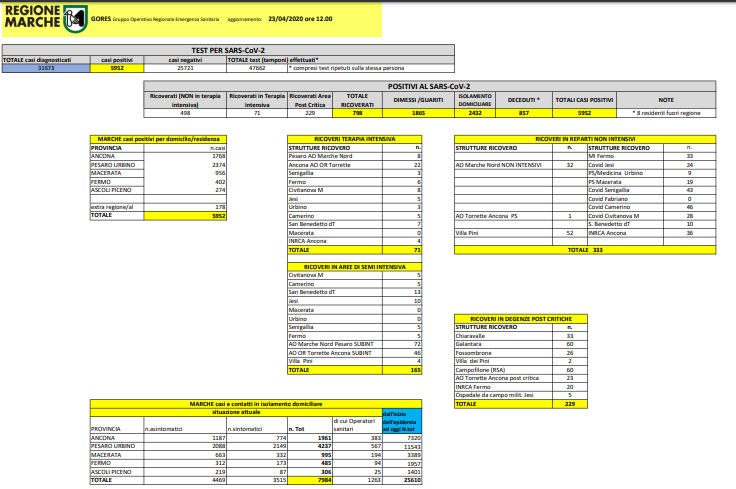Screen dimensions: 736x489
Task: Click the REGIONE MARCHE title text
Action: click(x=32, y=16)
